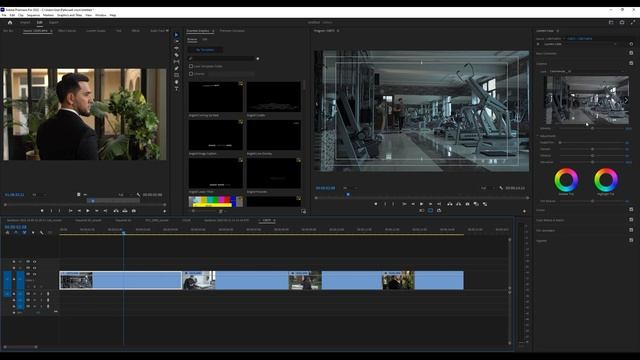Open Edit tab in Essential Graphics
Viewport: 640px width, 360px height.
204,39
